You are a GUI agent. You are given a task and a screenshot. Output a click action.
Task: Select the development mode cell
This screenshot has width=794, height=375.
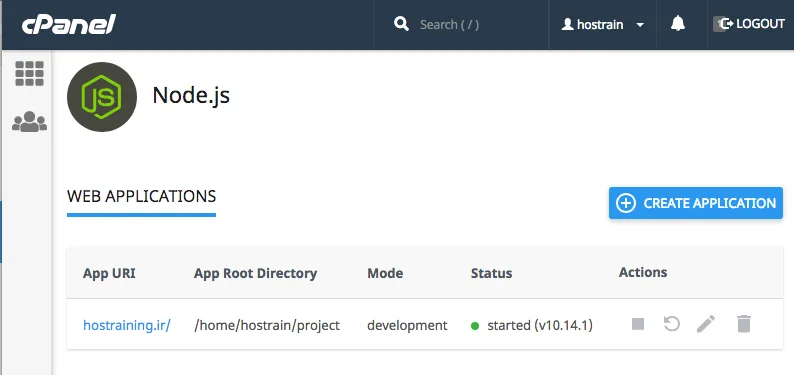coord(407,325)
